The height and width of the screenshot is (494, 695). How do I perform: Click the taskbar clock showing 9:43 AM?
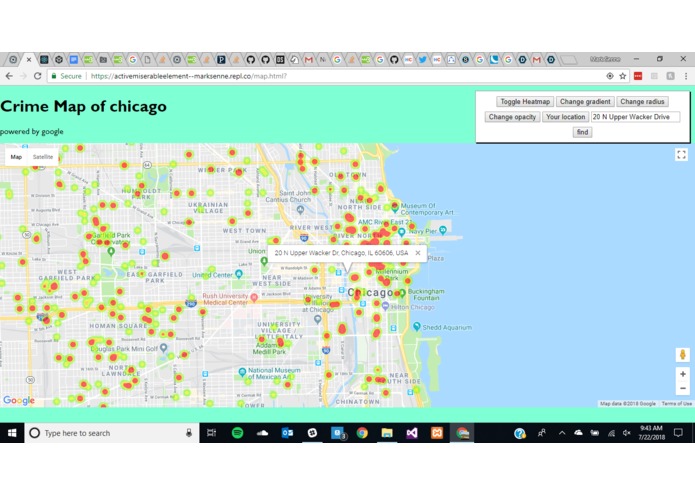pos(651,433)
